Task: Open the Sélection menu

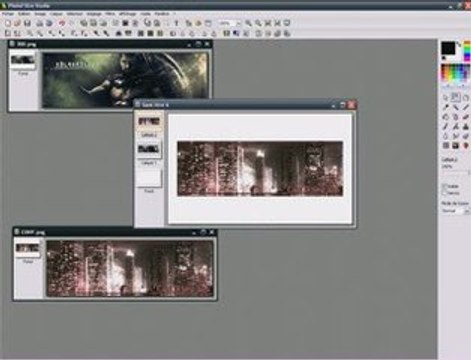Action: click(x=75, y=14)
